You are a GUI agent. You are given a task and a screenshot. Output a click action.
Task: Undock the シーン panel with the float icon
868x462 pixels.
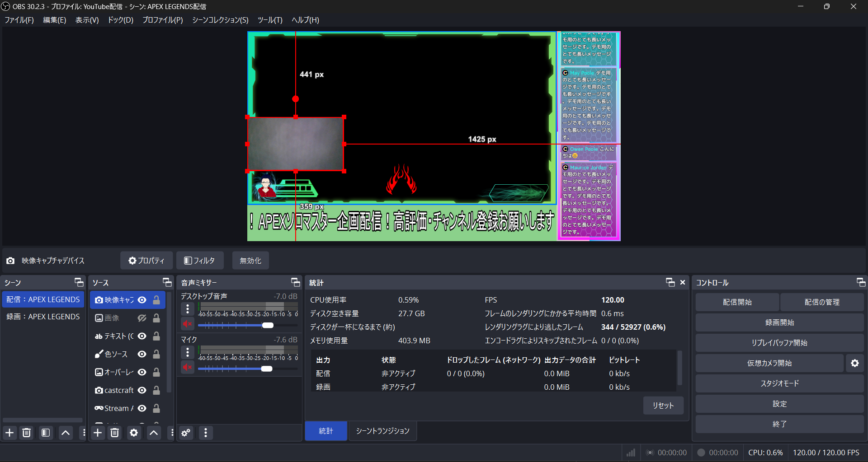click(x=79, y=282)
